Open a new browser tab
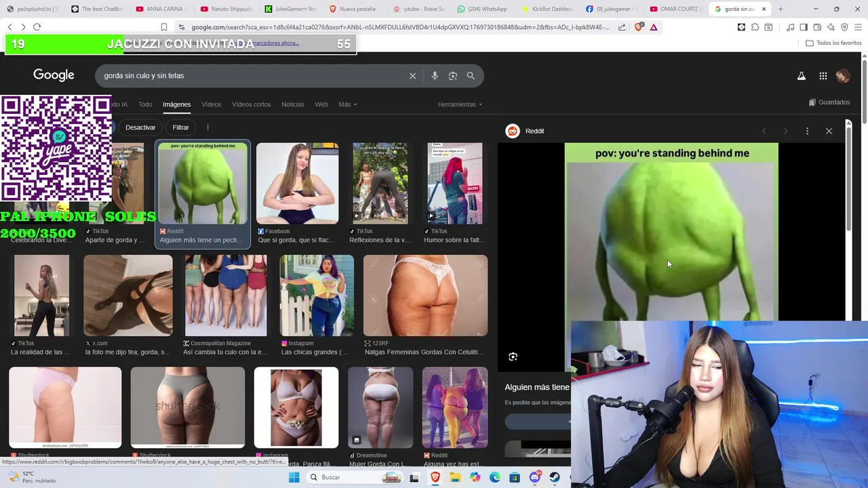This screenshot has width=868, height=488. 781,9
